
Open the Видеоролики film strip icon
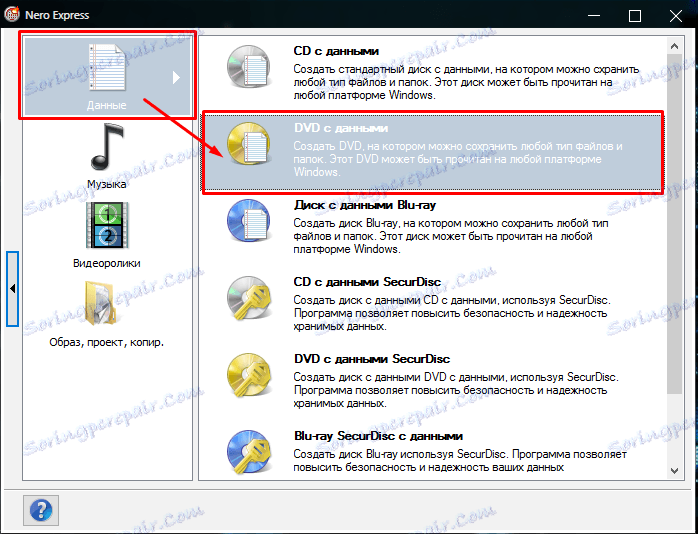coord(107,225)
